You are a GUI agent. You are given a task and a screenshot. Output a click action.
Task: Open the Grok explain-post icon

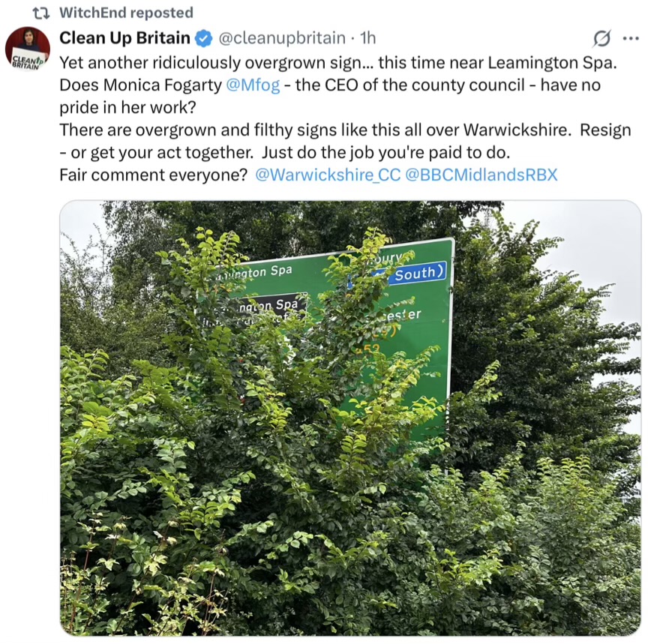[601, 38]
